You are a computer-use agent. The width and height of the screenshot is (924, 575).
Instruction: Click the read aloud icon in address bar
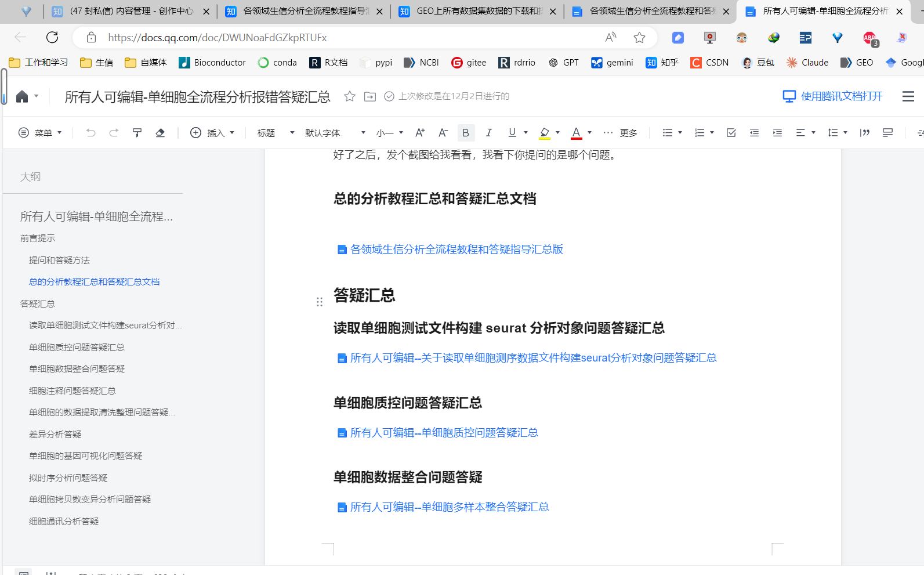[611, 38]
